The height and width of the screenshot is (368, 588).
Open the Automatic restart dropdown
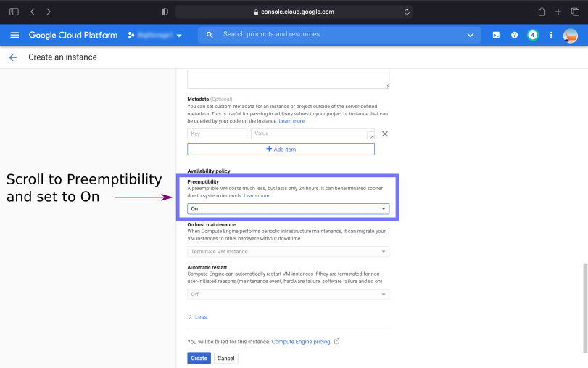[288, 295]
